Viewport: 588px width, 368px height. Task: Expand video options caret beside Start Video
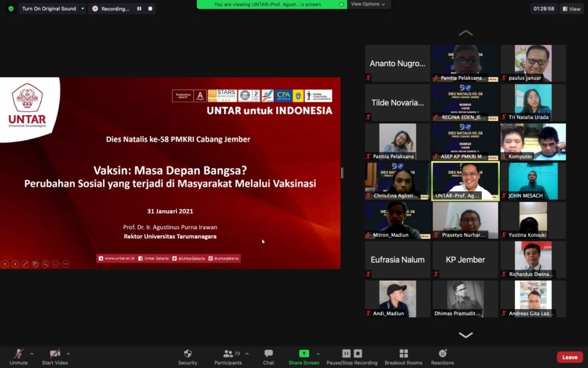pyautogui.click(x=68, y=354)
